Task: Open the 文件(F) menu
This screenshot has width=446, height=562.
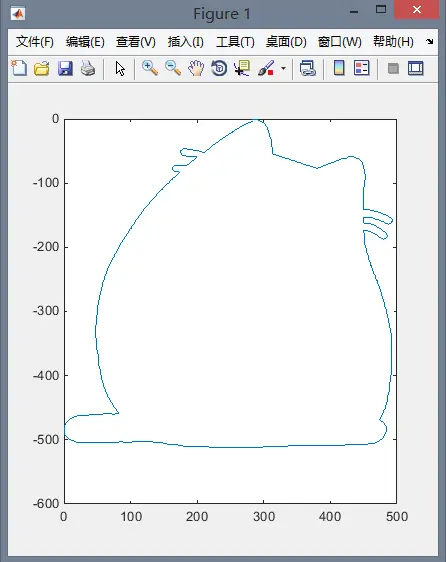Action: coord(35,42)
